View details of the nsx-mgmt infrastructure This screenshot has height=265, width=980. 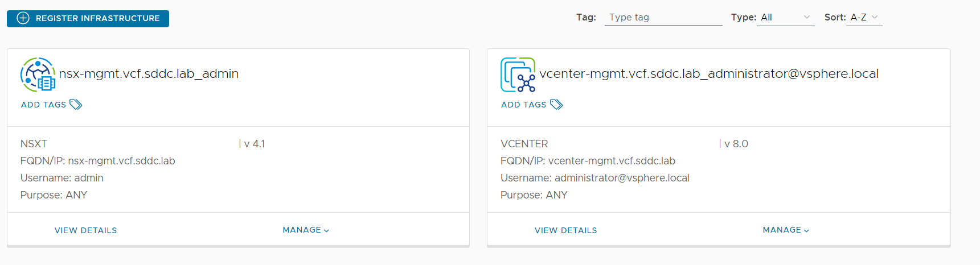click(x=86, y=230)
